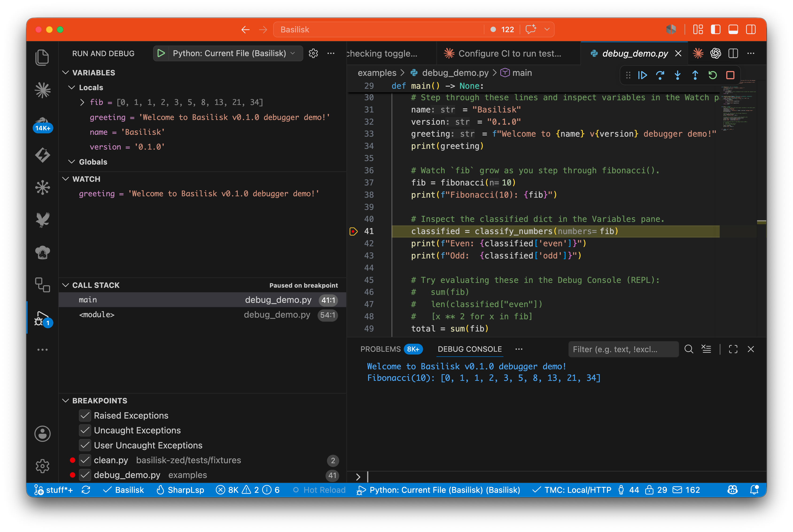Viewport: 793px width, 532px height.
Task: Continue execution in debug toolbar
Action: [642, 75]
